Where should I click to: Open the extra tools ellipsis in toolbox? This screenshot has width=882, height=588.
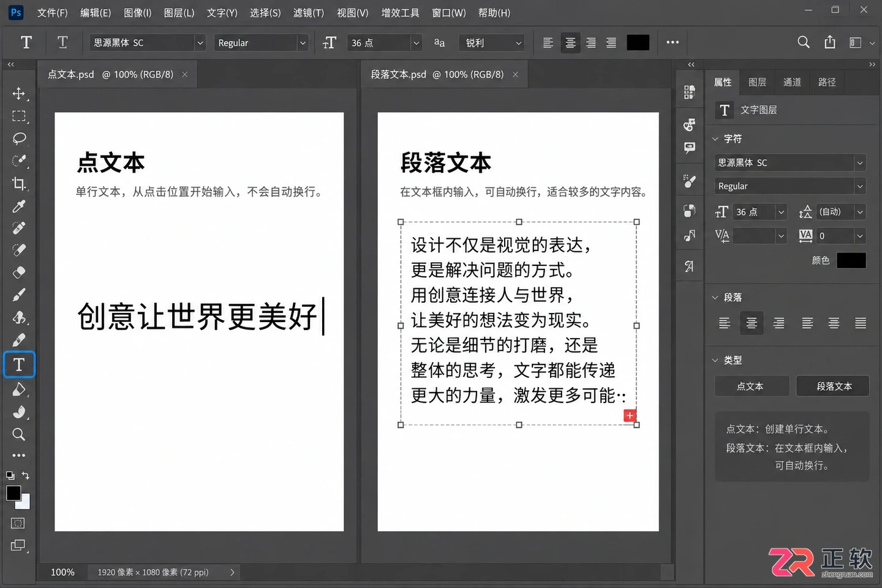tap(19, 456)
